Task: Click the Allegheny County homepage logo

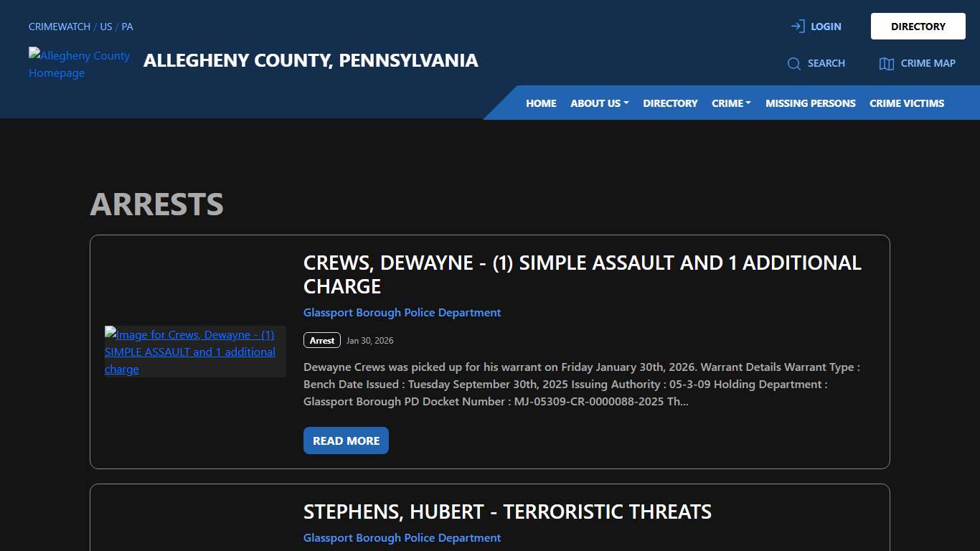Action: pos(79,64)
